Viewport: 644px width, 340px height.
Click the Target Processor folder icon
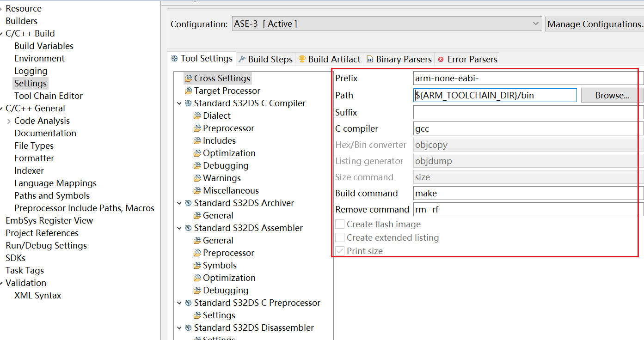[188, 91]
